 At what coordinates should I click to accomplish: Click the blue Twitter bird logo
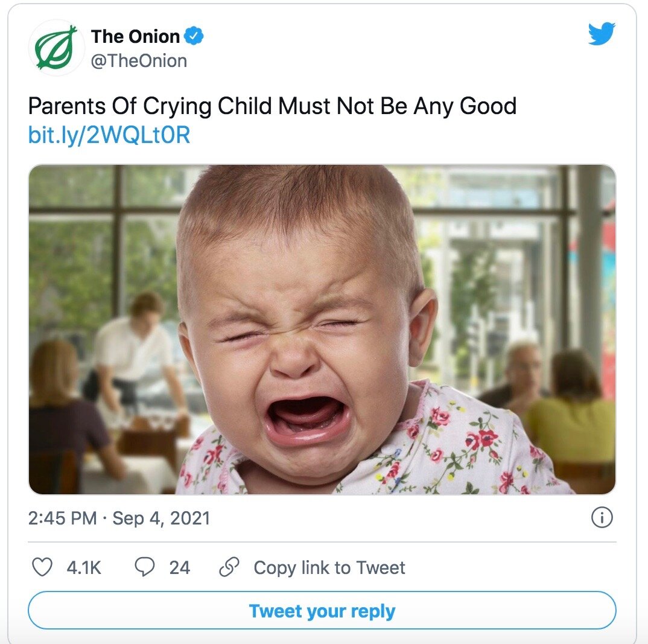[x=602, y=33]
